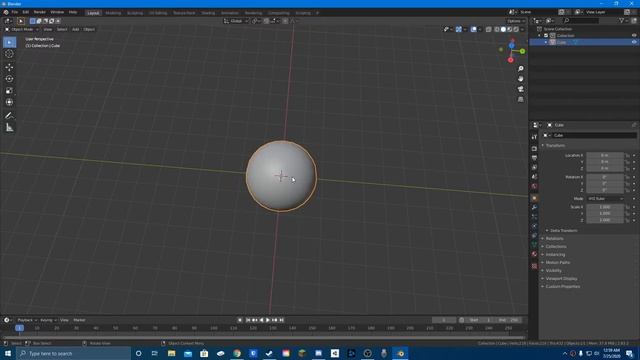This screenshot has height=360, width=640.
Task: Click the Scale X value field
Action: click(x=605, y=207)
